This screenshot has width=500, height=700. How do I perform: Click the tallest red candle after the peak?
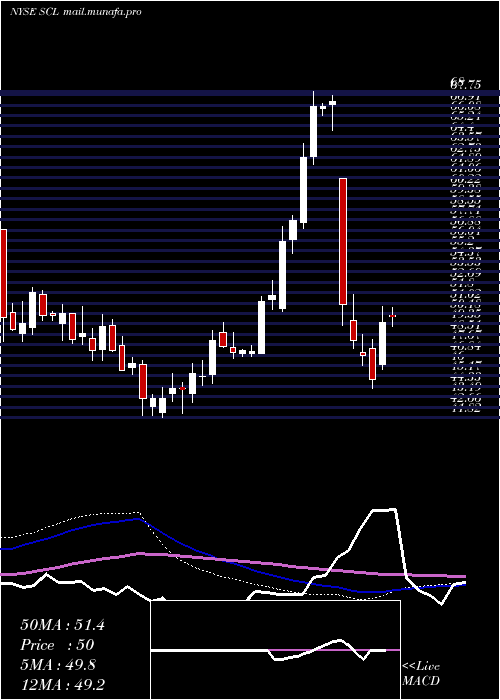(x=342, y=241)
